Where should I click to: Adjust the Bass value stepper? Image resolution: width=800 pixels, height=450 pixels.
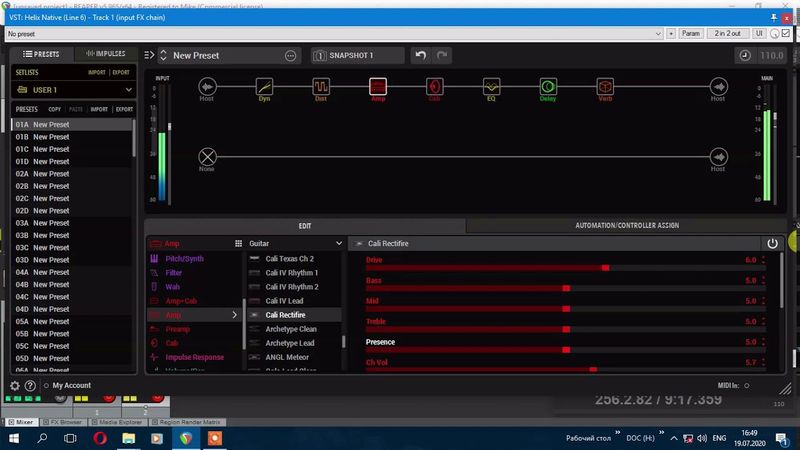(x=764, y=280)
